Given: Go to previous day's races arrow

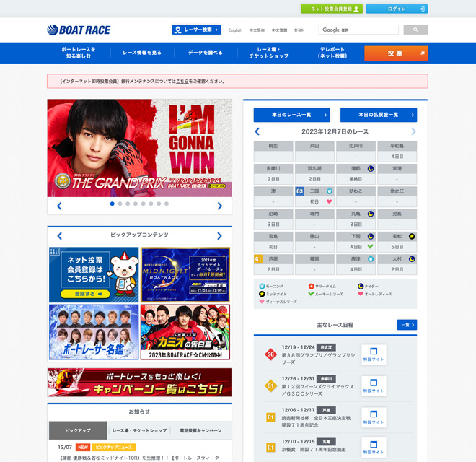Looking at the screenshot, I should click(x=257, y=131).
